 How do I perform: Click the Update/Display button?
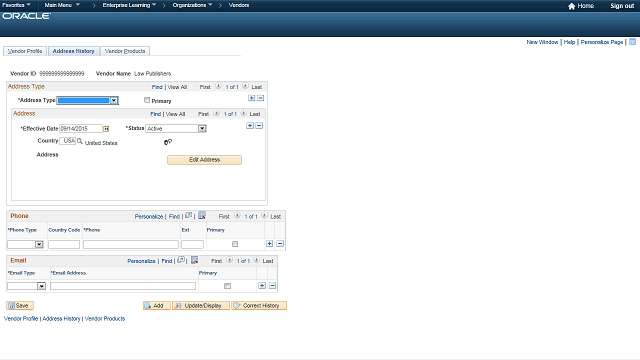click(x=201, y=305)
